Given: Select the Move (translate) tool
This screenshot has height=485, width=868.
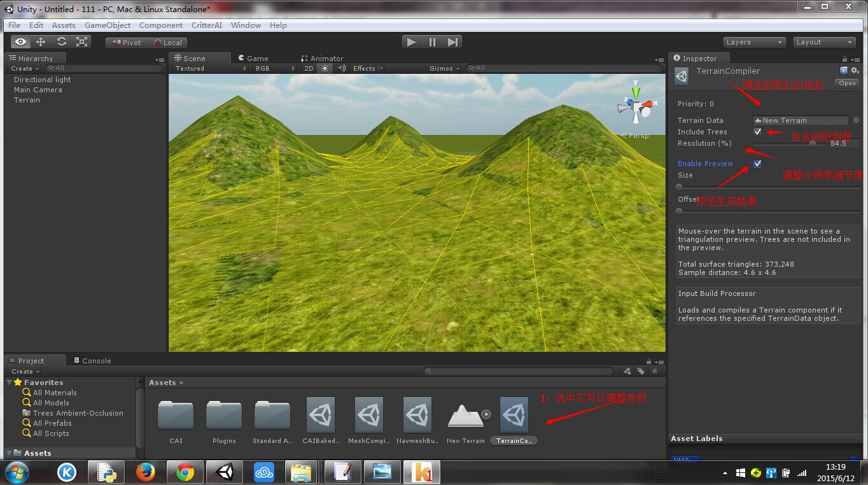Looking at the screenshot, I should [x=41, y=42].
